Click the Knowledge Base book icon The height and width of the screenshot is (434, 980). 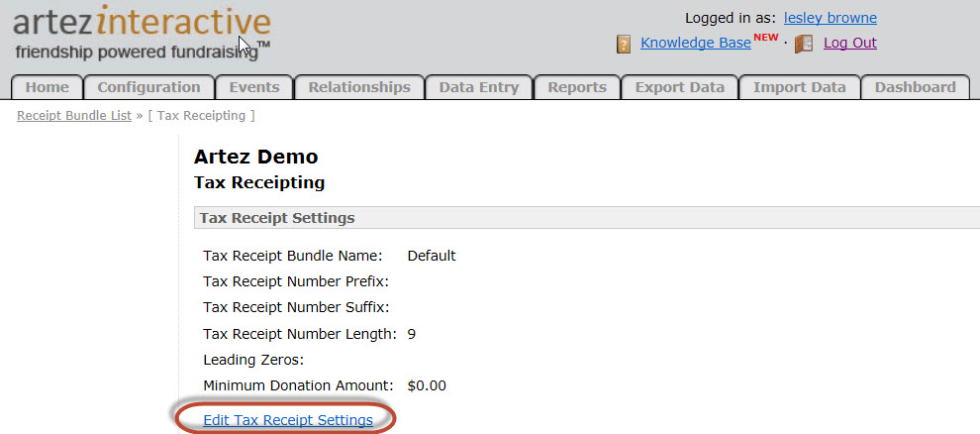pos(624,44)
